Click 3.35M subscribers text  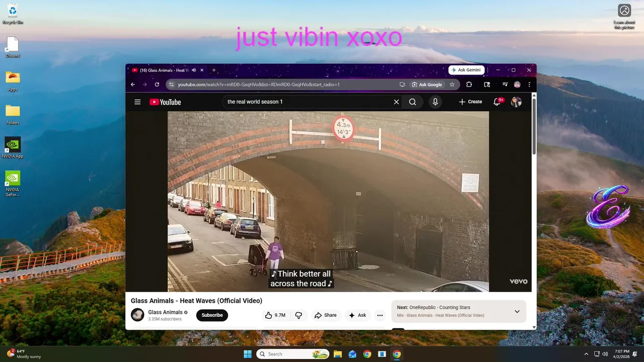[x=165, y=319]
